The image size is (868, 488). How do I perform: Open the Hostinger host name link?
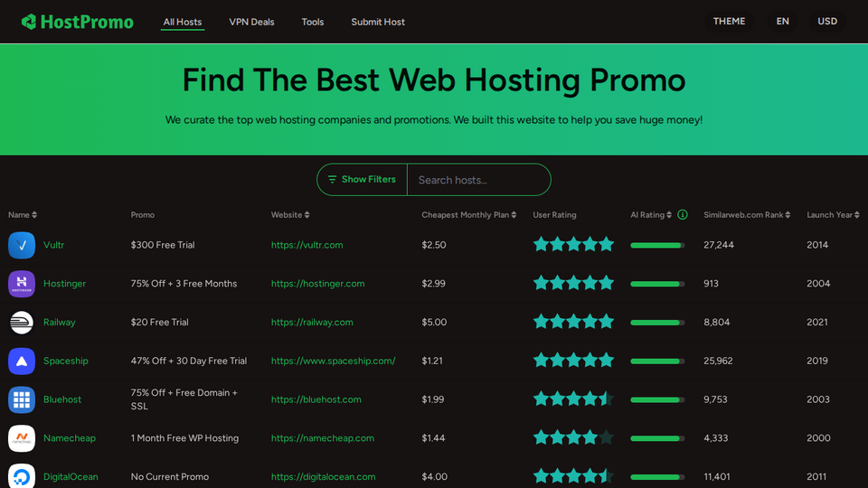coord(65,283)
